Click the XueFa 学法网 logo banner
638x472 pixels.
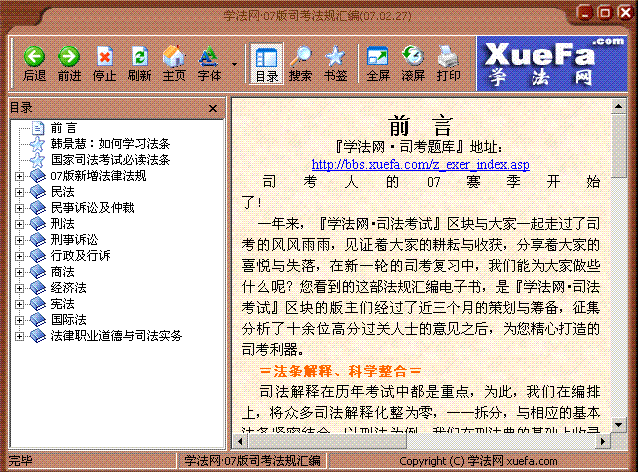(552, 63)
